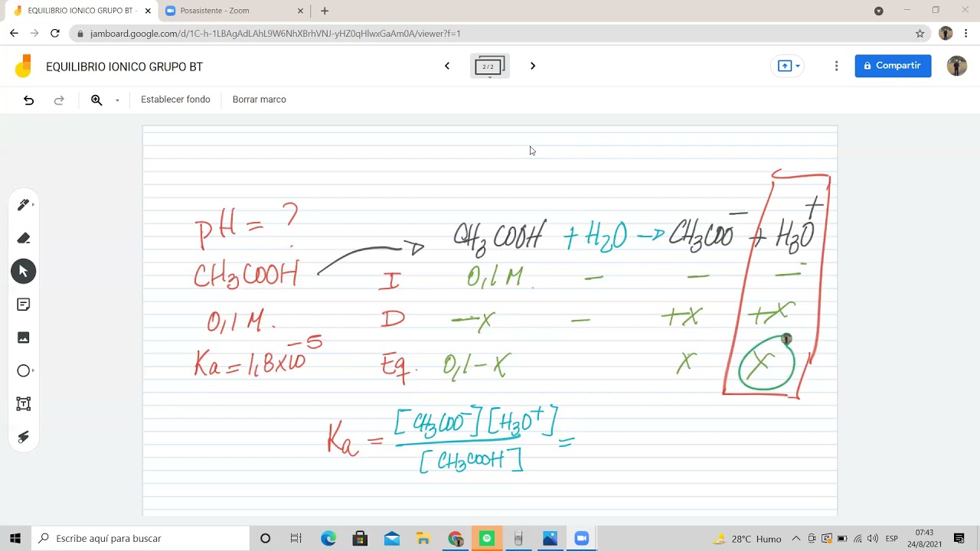Open the Jamboard home logo
This screenshot has width=980, height=551.
tap(24, 67)
